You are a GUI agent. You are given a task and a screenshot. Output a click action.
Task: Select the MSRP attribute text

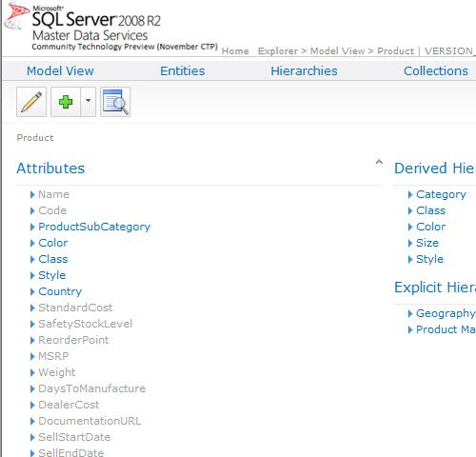point(53,356)
